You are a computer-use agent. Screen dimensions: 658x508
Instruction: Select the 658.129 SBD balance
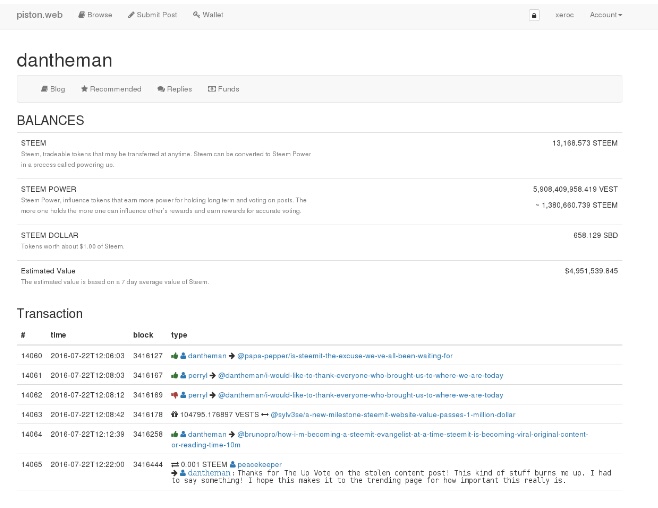coord(595,235)
